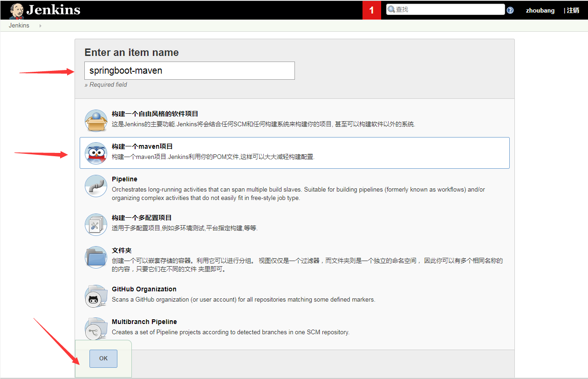The height and width of the screenshot is (379, 588).
Task: Choose the 构建一个多配置项目 option title
Action: 142,218
